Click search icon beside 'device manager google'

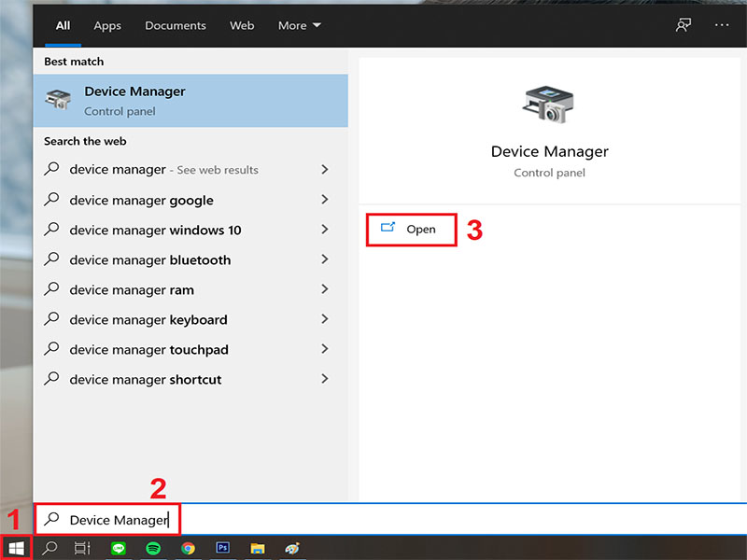click(x=51, y=199)
